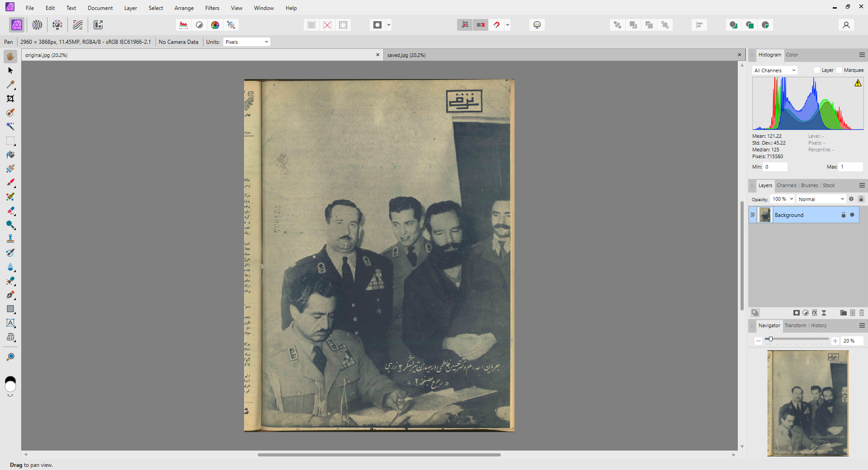Select the Paint Brush tool
The height and width of the screenshot is (470, 868).
point(10,183)
